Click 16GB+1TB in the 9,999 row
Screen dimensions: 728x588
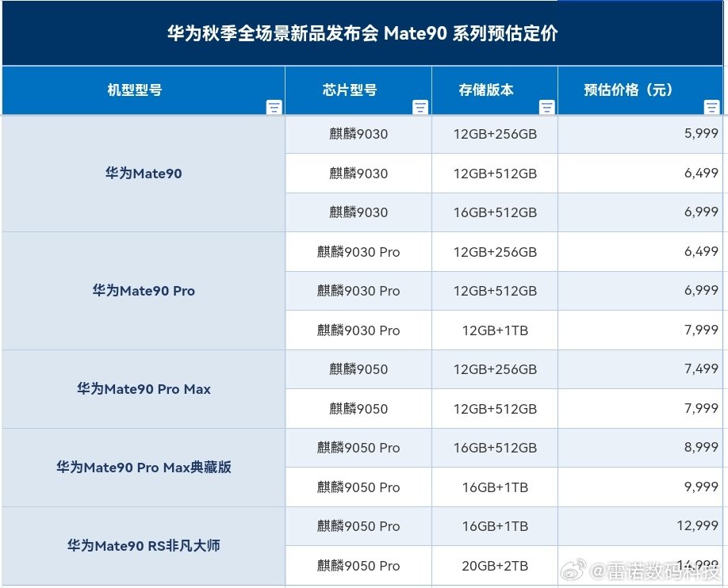pyautogui.click(x=495, y=487)
